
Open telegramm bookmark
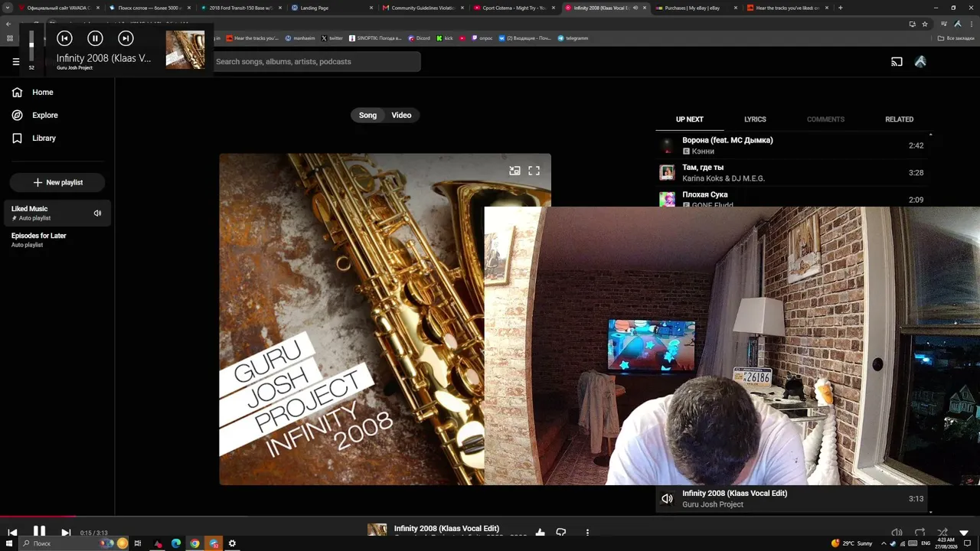pyautogui.click(x=573, y=38)
